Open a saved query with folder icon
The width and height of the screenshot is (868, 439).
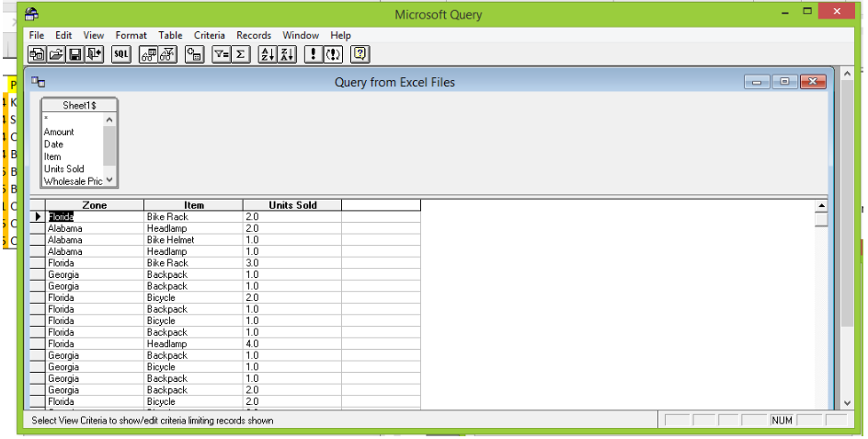(56, 53)
